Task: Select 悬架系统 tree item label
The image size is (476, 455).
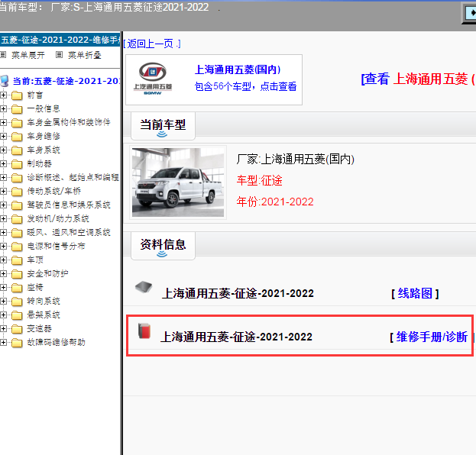Action: [x=44, y=315]
